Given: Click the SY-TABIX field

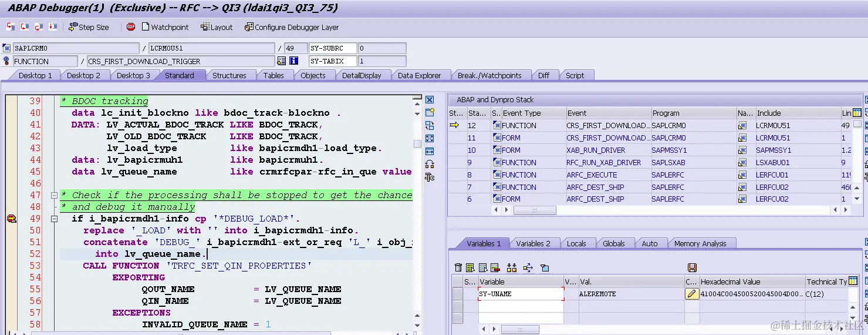Looking at the screenshot, I should point(333,61).
